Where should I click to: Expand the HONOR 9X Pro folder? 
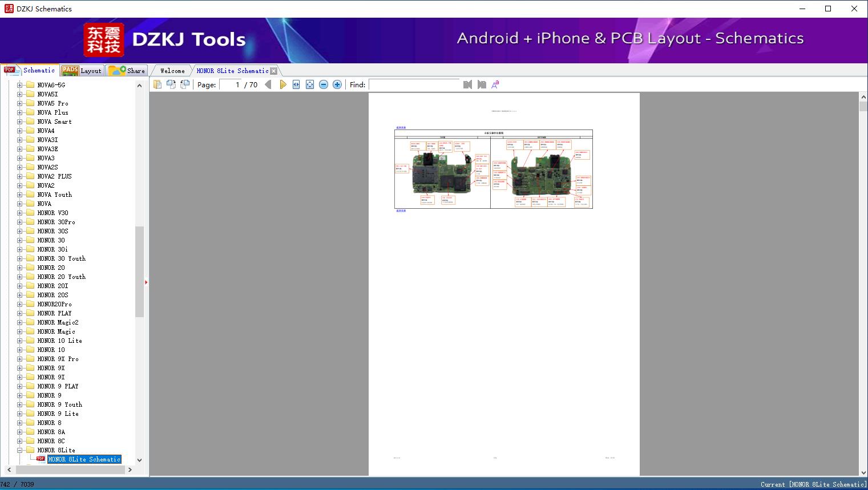[x=20, y=359]
